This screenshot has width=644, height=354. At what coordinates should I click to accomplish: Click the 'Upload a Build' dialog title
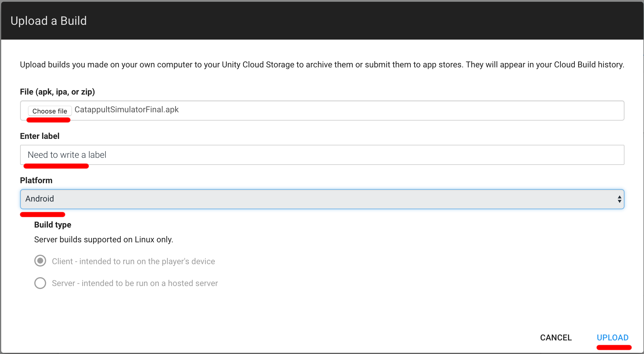tap(49, 21)
